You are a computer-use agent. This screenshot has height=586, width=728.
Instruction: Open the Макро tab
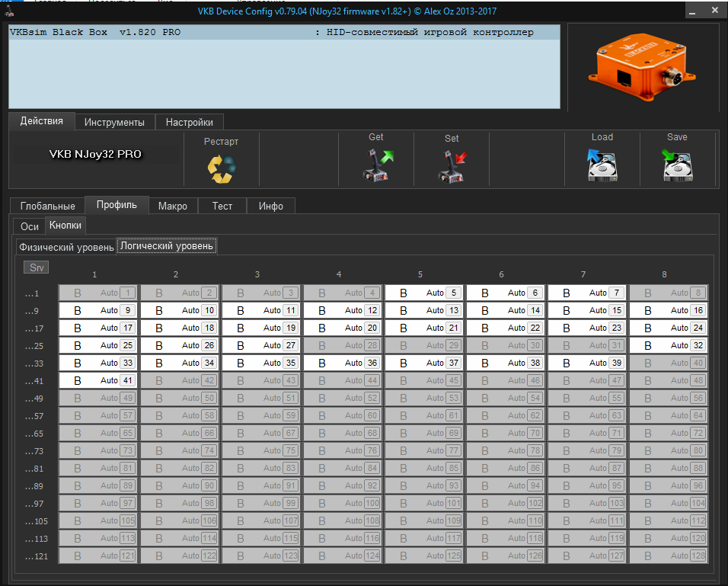[x=173, y=206]
